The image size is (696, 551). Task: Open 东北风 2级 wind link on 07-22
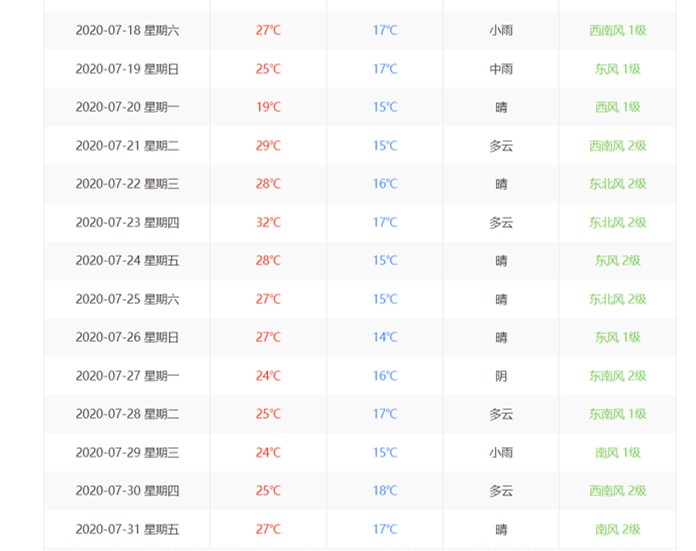coord(617,184)
